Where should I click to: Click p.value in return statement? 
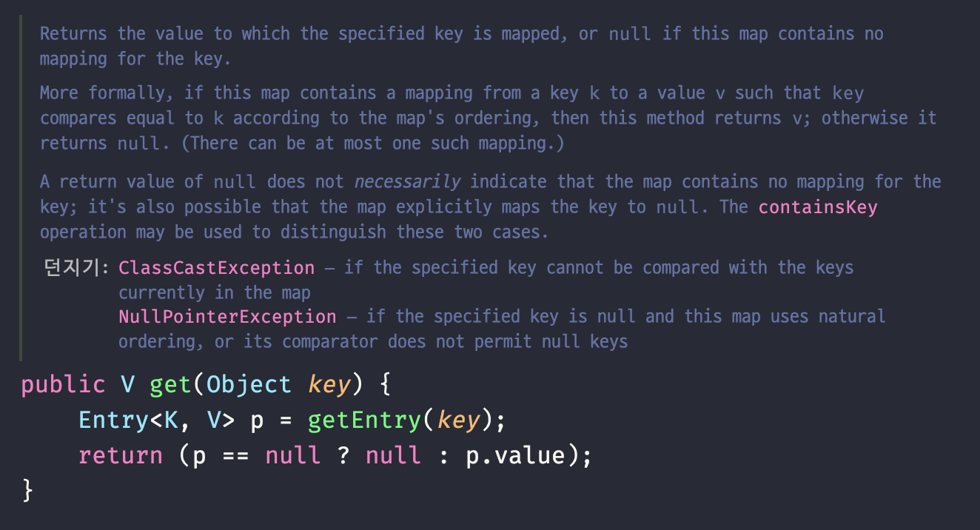tap(514, 455)
